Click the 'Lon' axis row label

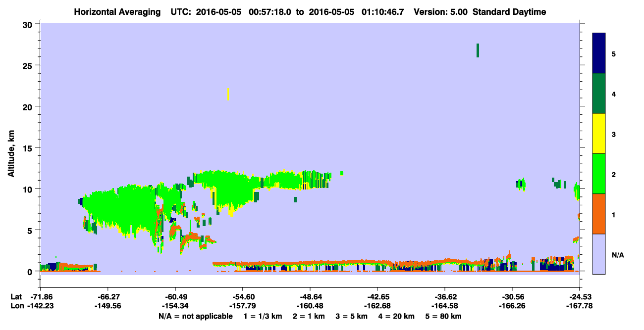pos(17,306)
